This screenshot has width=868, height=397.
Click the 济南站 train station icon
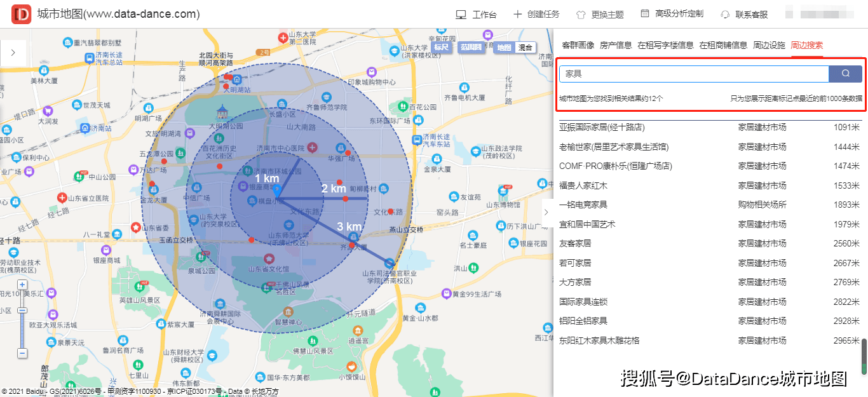[85, 128]
